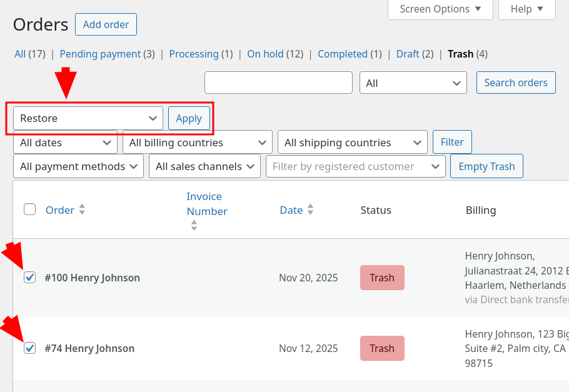Screen dimensions: 569x392
Task: Click the Empty Trash button
Action: [486, 166]
